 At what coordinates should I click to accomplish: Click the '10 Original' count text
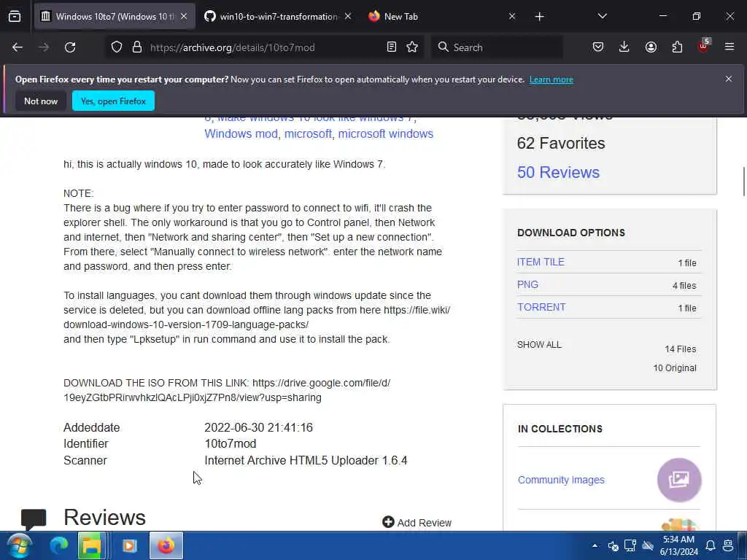[675, 368]
